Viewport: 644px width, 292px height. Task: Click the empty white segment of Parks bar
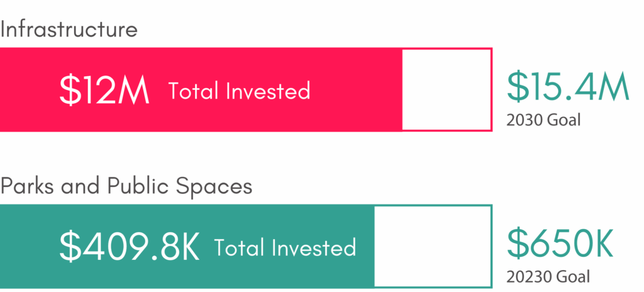[433, 245]
